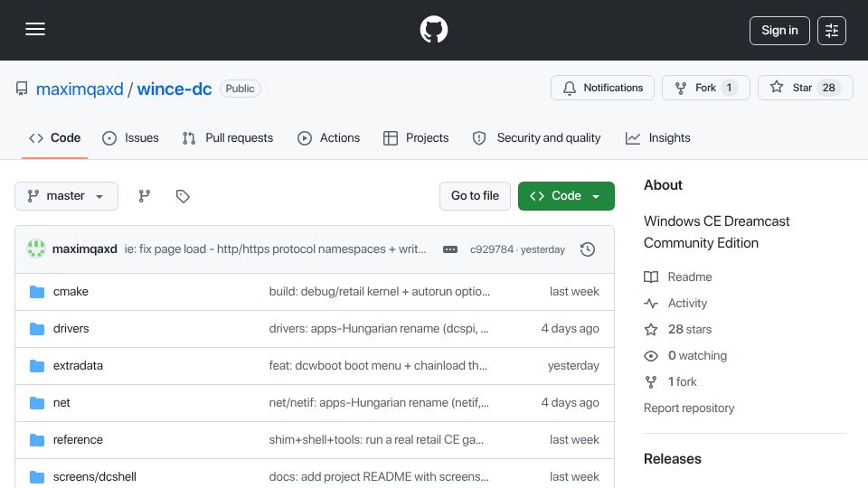View commit history clock icon
Image resolution: width=868 pixels, height=488 pixels.
tap(588, 249)
